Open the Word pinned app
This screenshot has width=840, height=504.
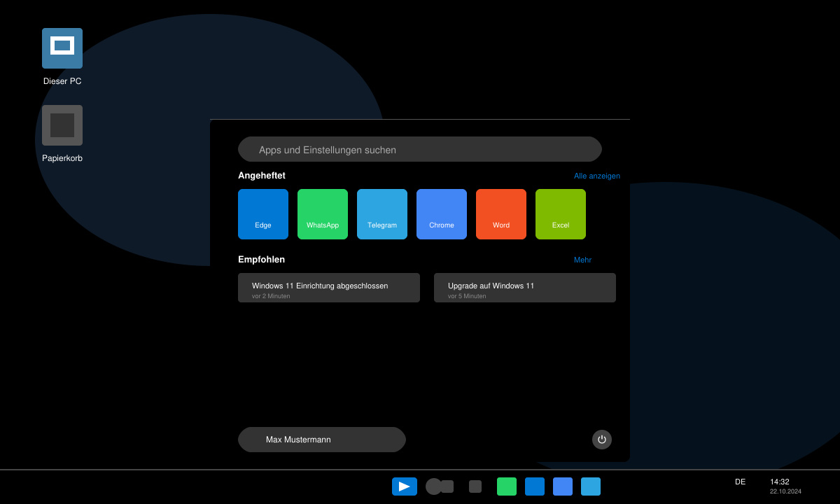[501, 214]
